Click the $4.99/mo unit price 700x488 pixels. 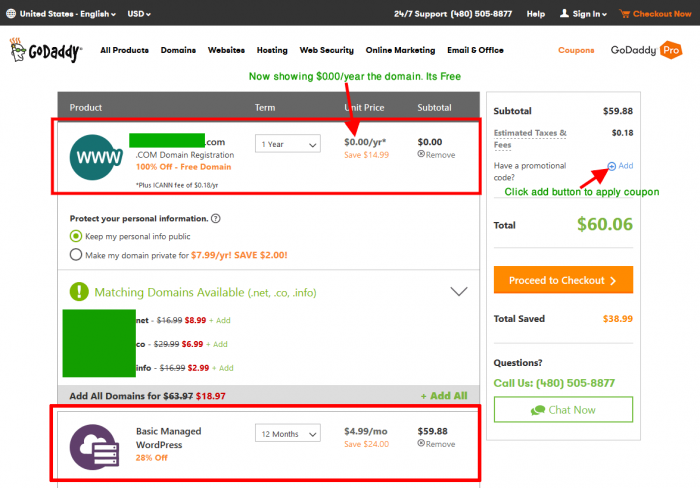(x=366, y=431)
